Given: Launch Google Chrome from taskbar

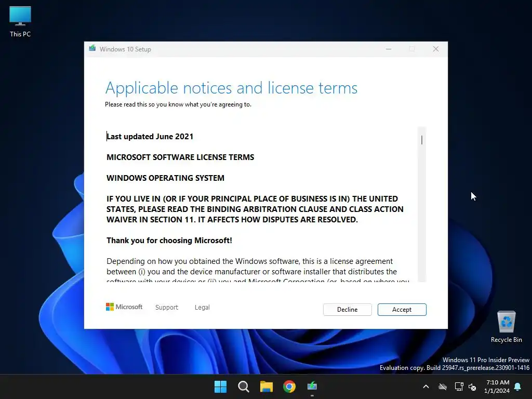Looking at the screenshot, I should pos(289,387).
